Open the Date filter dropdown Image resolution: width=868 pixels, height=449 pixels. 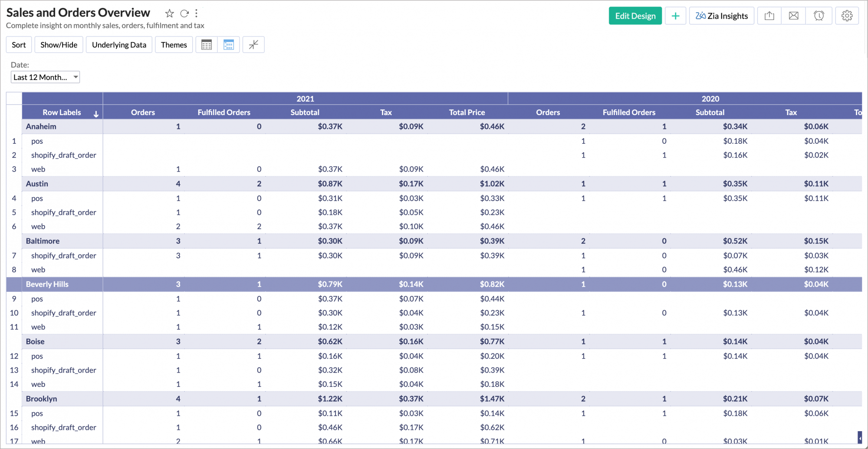point(45,77)
